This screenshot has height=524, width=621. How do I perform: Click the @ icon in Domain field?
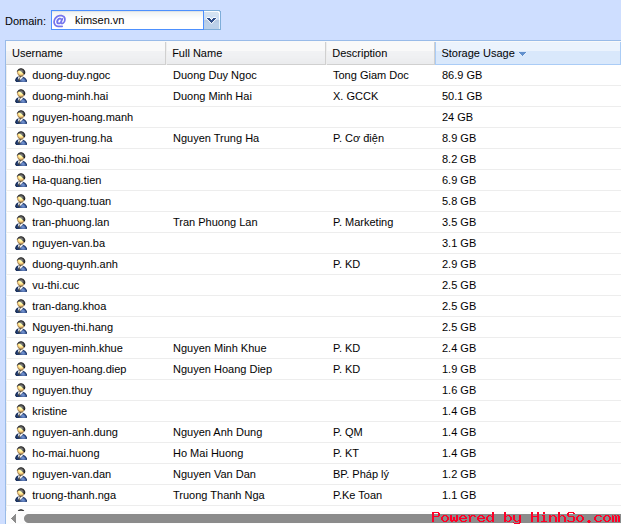click(60, 20)
